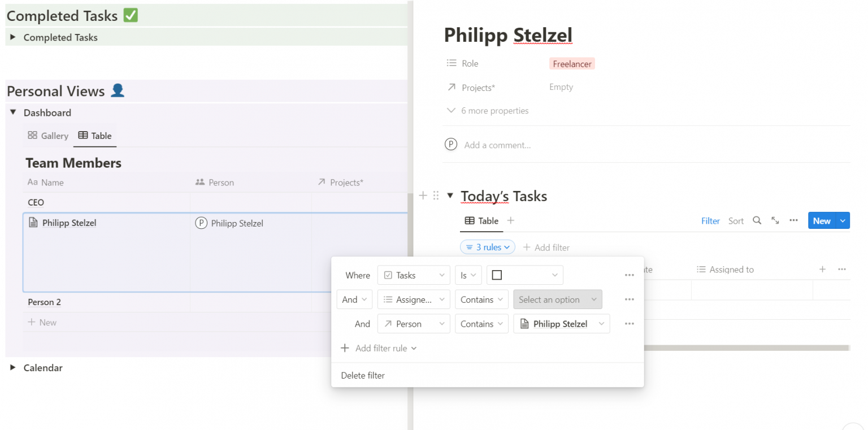Open the ••• options menu for Today's Tasks
Screen dimensions: 868x430
(x=793, y=221)
